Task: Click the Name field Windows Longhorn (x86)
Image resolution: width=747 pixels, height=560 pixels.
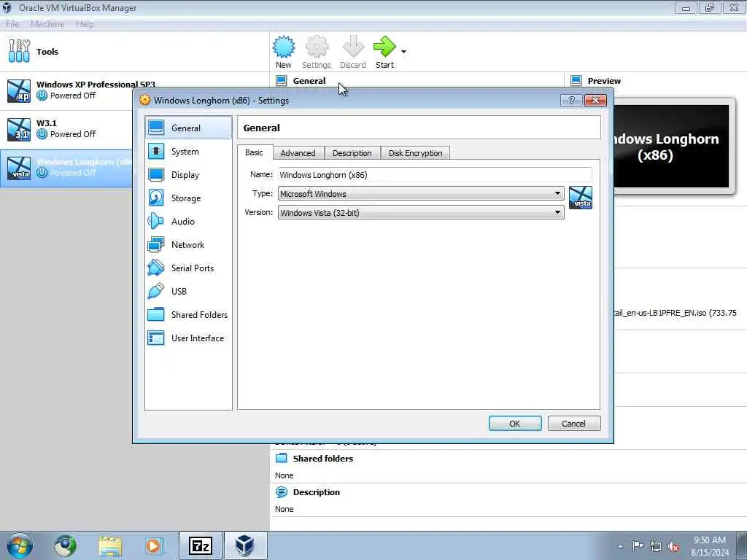Action: click(435, 175)
